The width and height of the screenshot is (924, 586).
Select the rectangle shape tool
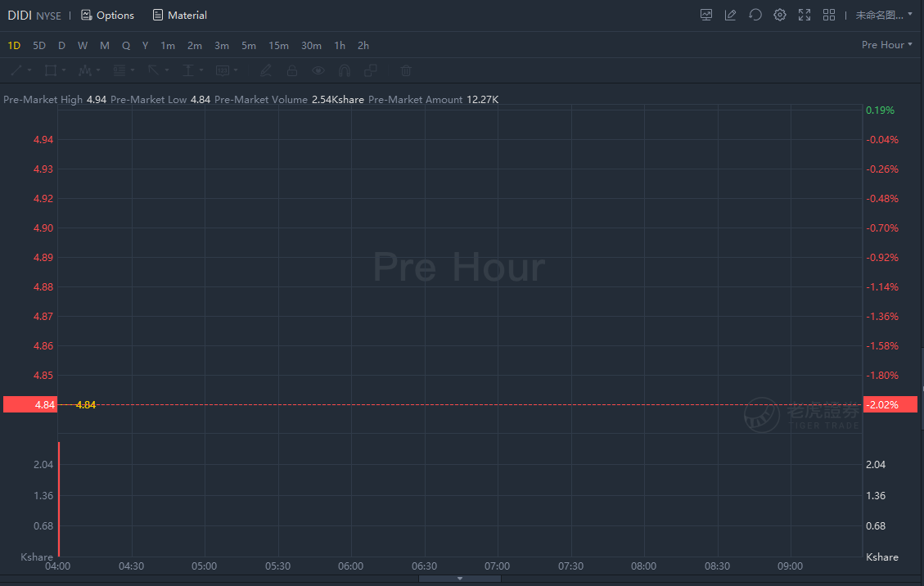51,70
